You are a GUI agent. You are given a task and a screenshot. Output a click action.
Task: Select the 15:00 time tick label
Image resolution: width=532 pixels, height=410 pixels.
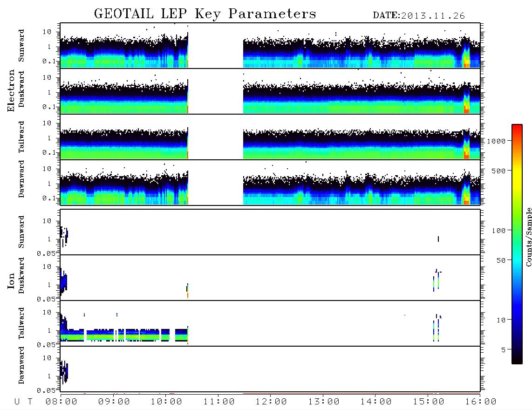coord(429,402)
